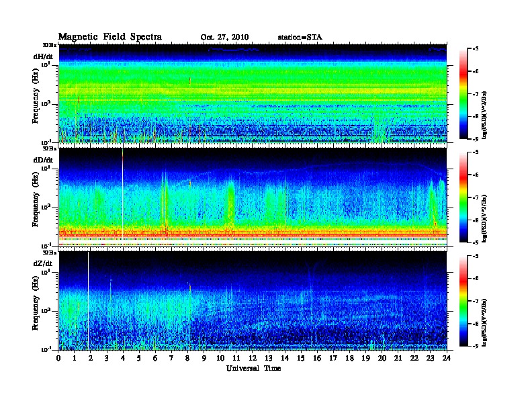Click hour 2 on the time axis
The height and width of the screenshot is (411, 532).
91,358
